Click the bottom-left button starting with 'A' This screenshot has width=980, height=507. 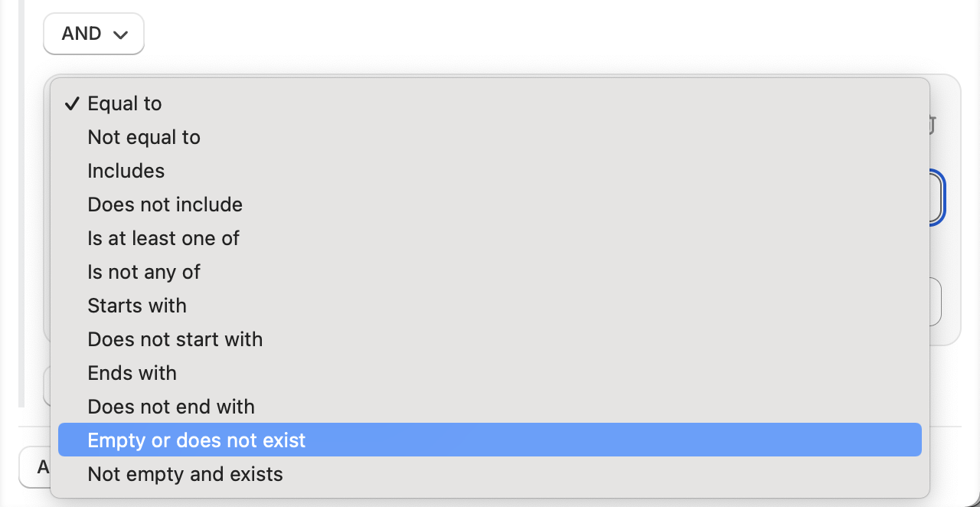click(x=34, y=467)
